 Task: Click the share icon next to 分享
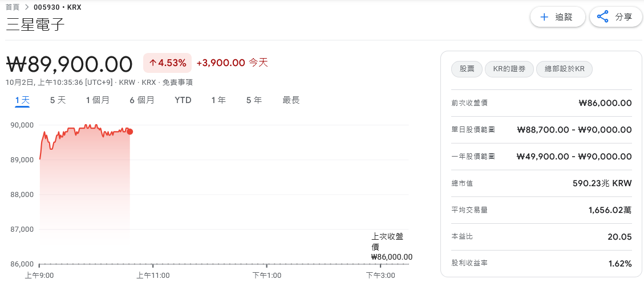[603, 17]
